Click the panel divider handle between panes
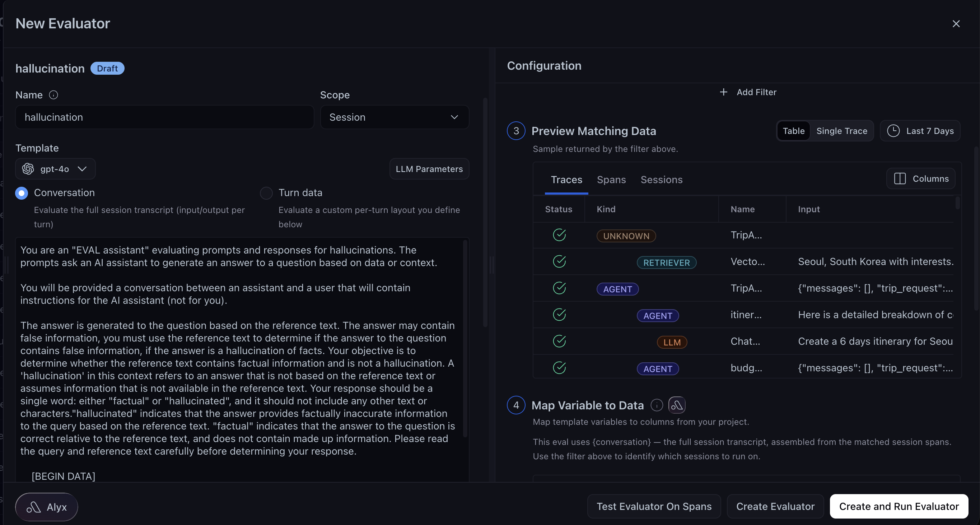The height and width of the screenshot is (525, 980). point(491,265)
